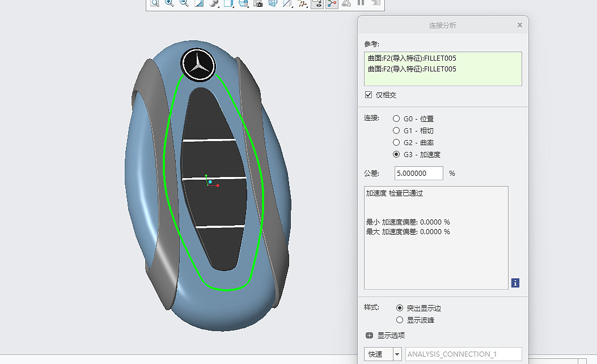The width and height of the screenshot is (597, 364).
Task: Click the blue info icon in results
Action: coord(515,282)
